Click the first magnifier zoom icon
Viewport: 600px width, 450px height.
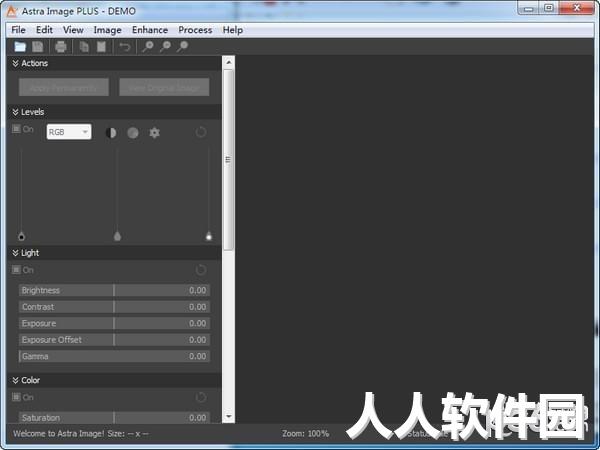click(x=148, y=47)
